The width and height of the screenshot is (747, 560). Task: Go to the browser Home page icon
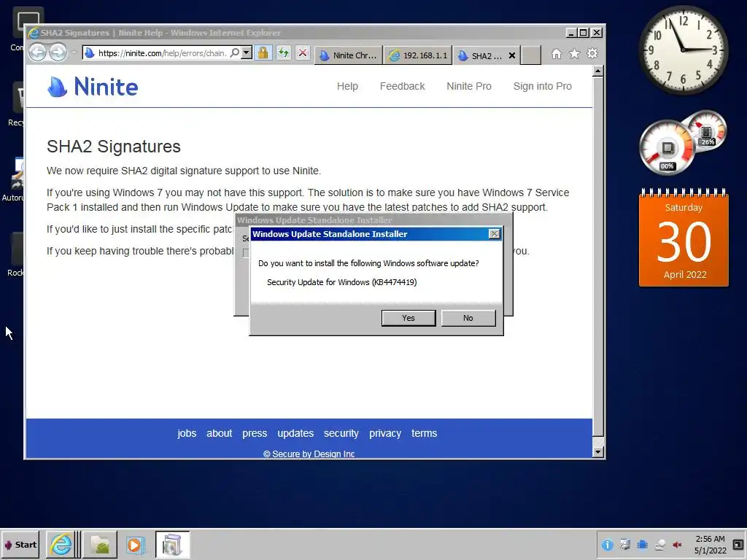click(556, 54)
